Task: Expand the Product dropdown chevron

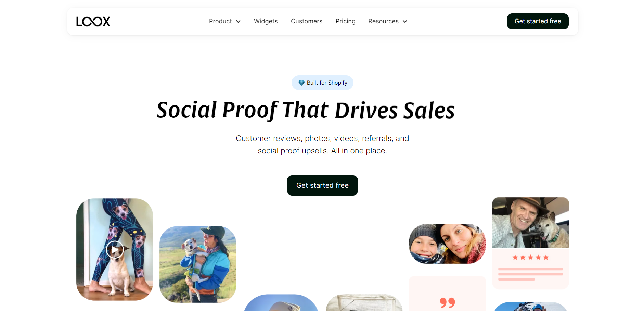Action: point(238,22)
